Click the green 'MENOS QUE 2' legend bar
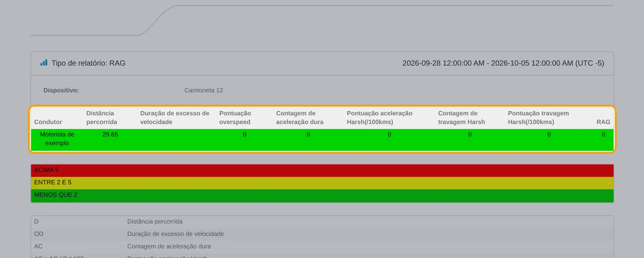 click(x=322, y=195)
